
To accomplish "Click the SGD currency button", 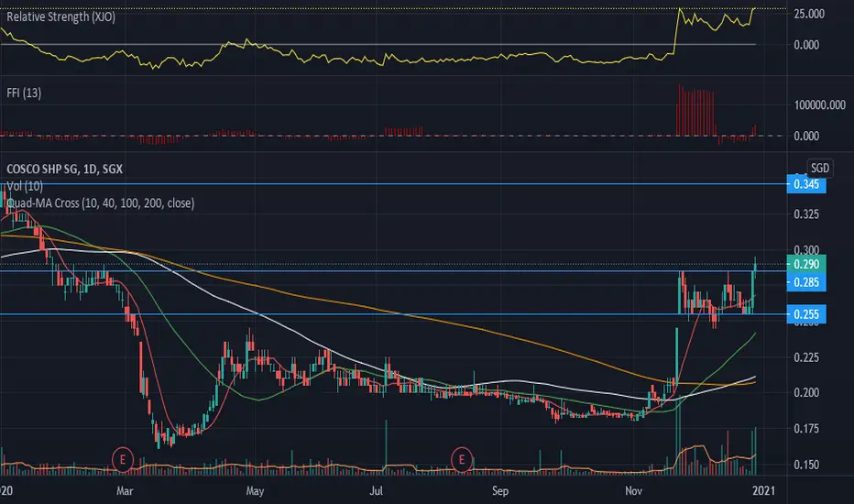I will (x=820, y=168).
